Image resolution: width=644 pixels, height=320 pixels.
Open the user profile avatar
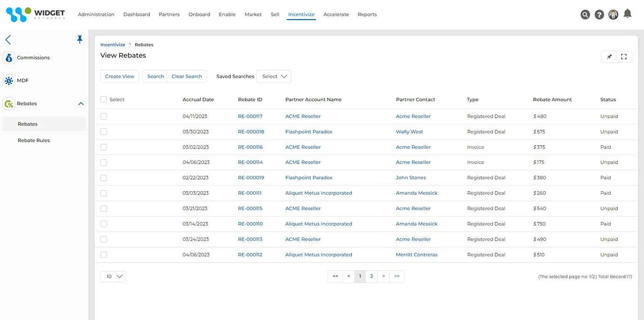coord(613,15)
